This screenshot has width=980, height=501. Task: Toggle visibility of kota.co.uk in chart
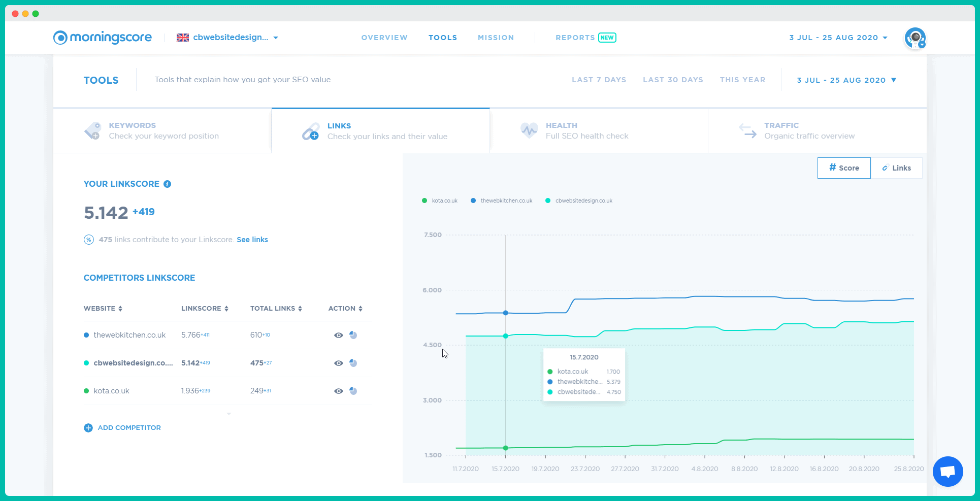pos(339,391)
